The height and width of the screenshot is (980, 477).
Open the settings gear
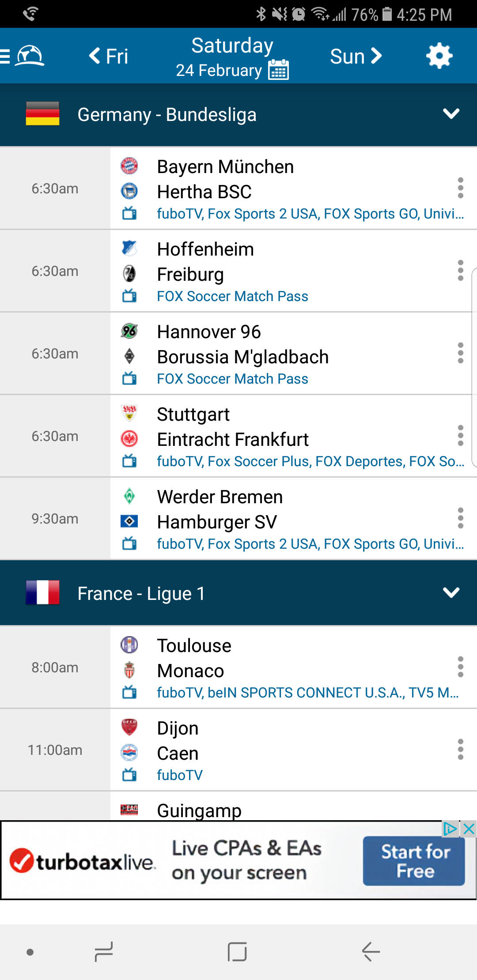point(439,56)
